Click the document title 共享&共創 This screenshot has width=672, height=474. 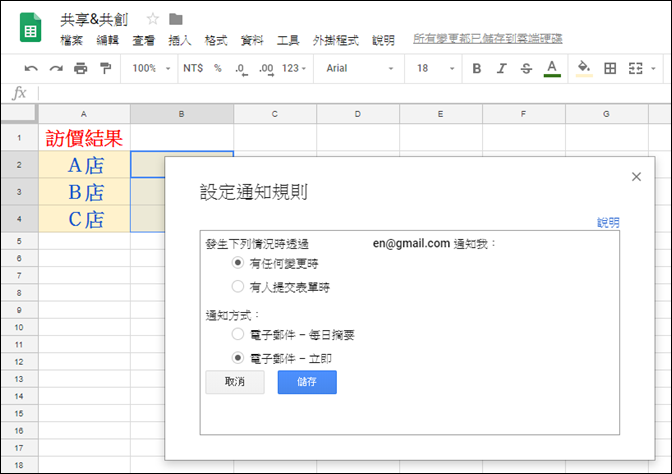coord(94,19)
